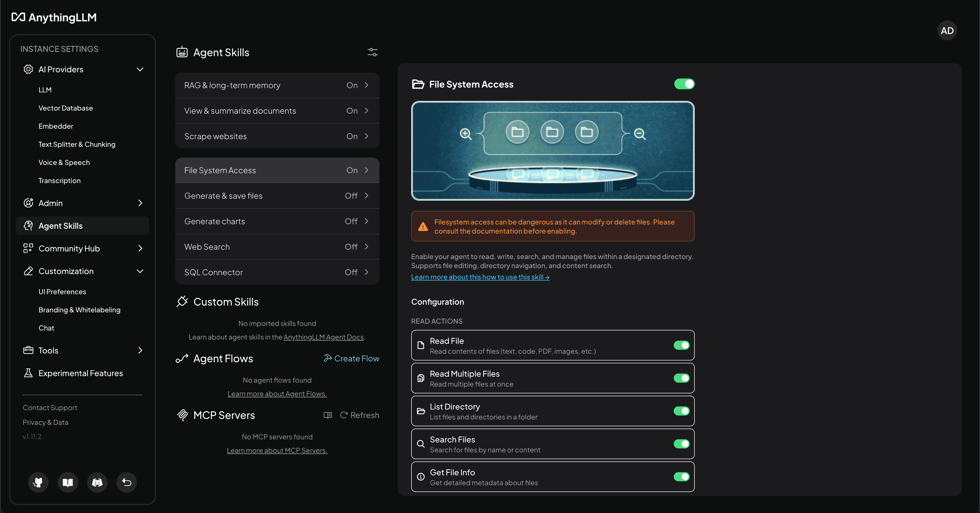Open the documentation book icon at sidebar bottom
The width and height of the screenshot is (980, 513).
coord(67,482)
